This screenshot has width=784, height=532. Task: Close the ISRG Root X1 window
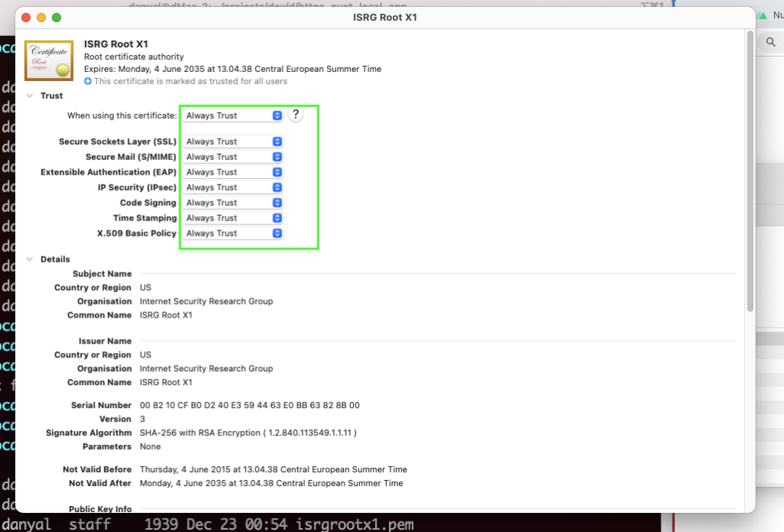pyautogui.click(x=26, y=18)
